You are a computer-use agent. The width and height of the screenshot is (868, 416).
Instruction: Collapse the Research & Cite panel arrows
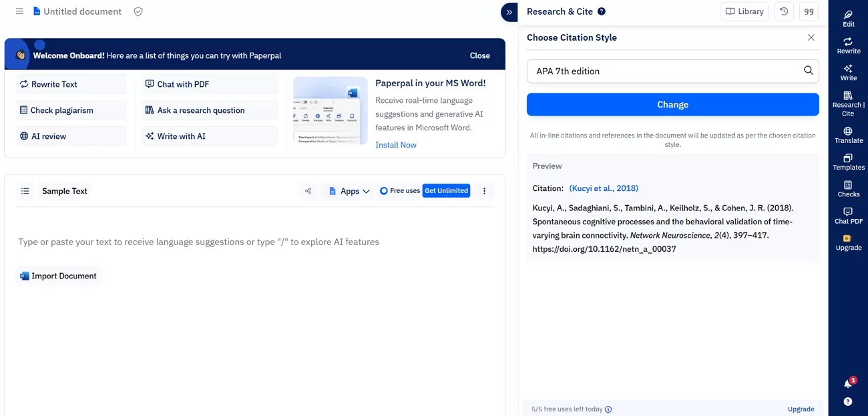click(x=509, y=12)
